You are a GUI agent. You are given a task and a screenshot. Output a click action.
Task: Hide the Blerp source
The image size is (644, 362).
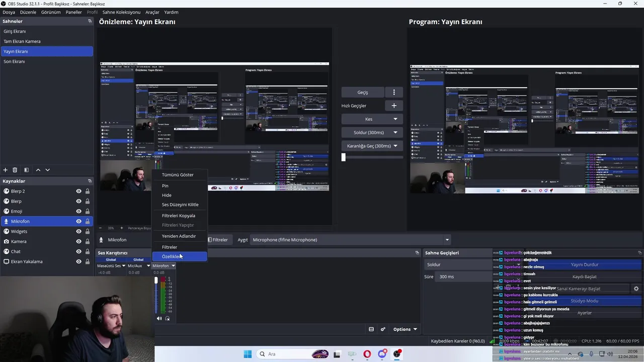click(78, 201)
